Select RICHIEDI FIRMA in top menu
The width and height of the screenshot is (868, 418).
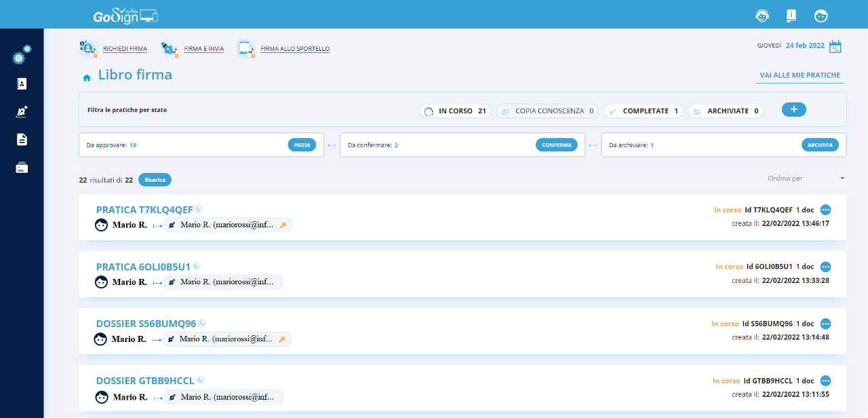click(125, 49)
